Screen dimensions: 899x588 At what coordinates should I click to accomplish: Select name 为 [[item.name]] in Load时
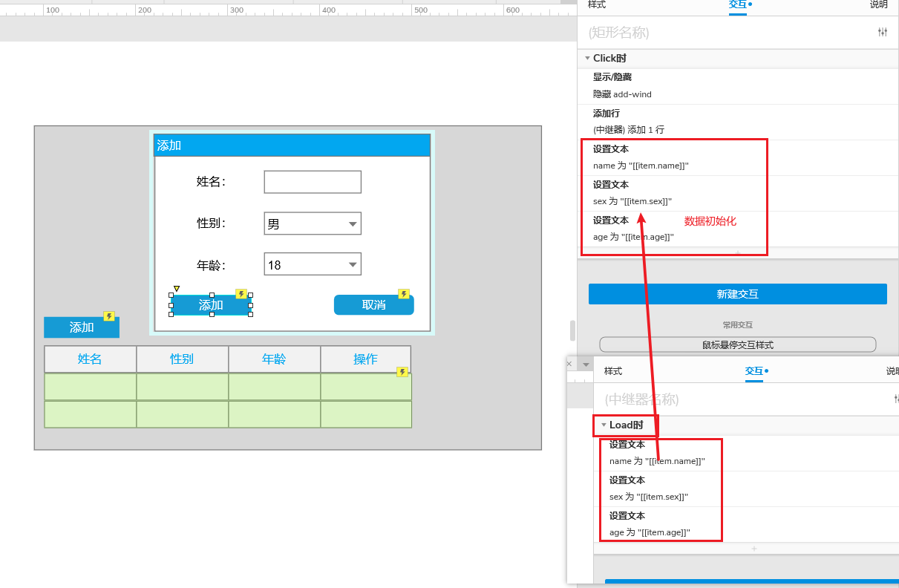(657, 461)
